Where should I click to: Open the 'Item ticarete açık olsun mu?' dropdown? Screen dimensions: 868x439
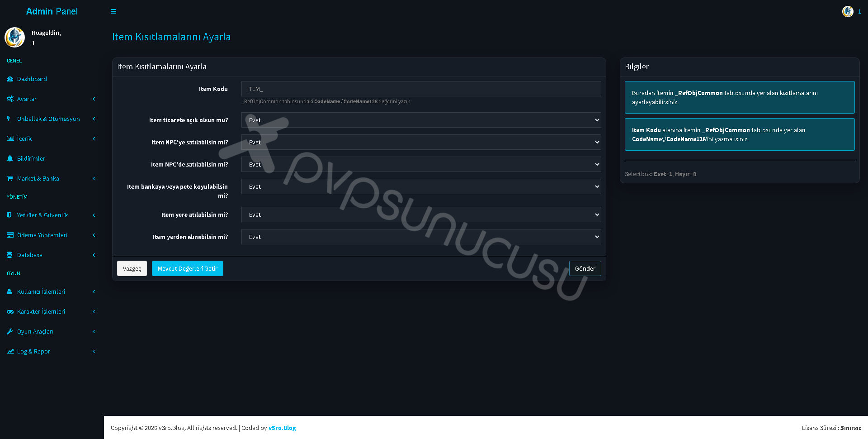click(421, 120)
